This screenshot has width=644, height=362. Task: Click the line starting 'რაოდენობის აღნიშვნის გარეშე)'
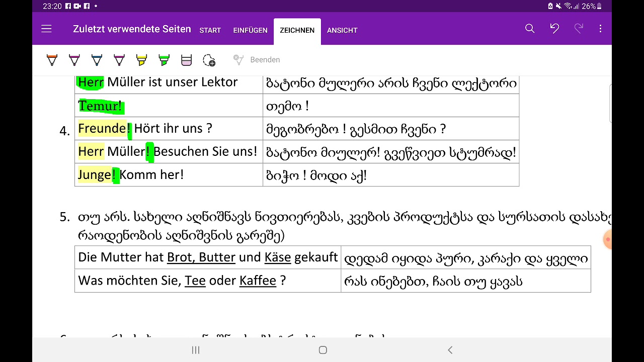pyautogui.click(x=181, y=235)
